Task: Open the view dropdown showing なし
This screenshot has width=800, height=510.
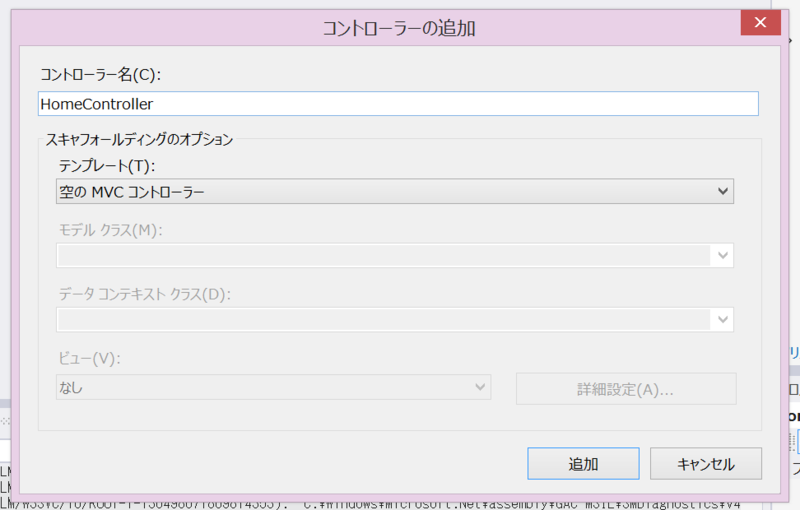Action: (x=273, y=387)
